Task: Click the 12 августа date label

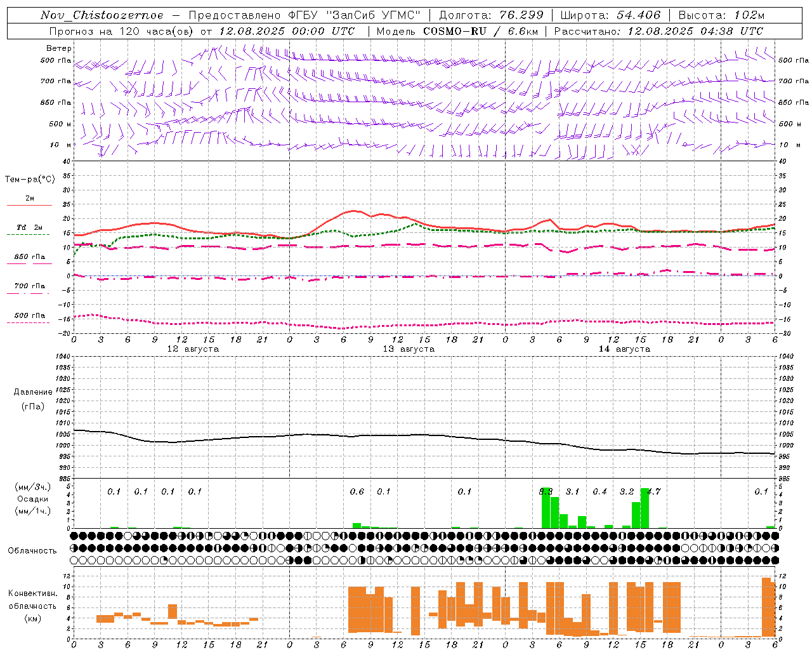Action: 193,349
